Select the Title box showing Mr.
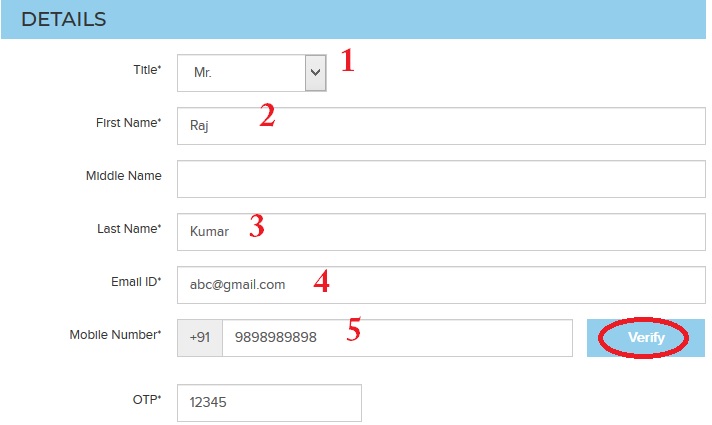 pos(241,73)
